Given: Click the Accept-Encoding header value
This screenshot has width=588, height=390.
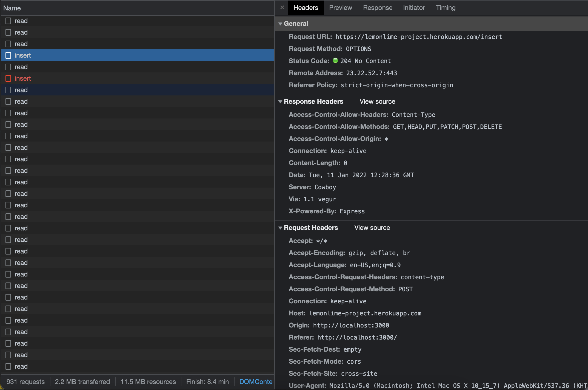Looking at the screenshot, I should 379,253.
